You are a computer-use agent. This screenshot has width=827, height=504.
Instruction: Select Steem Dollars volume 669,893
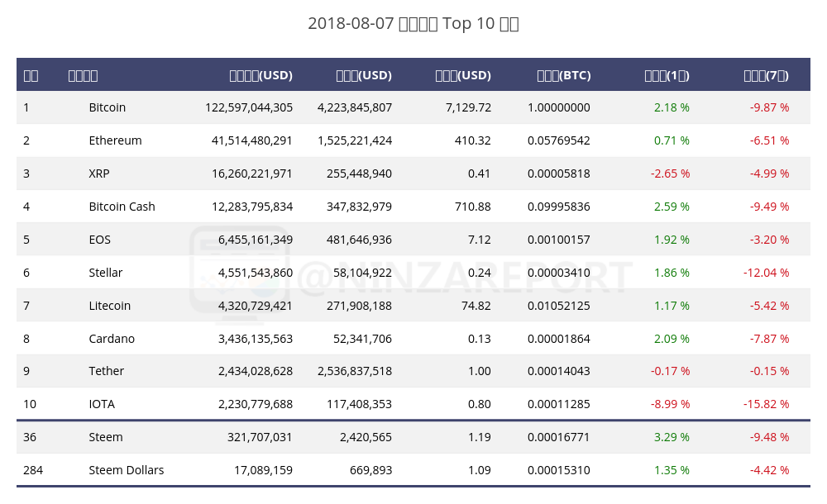(370, 470)
